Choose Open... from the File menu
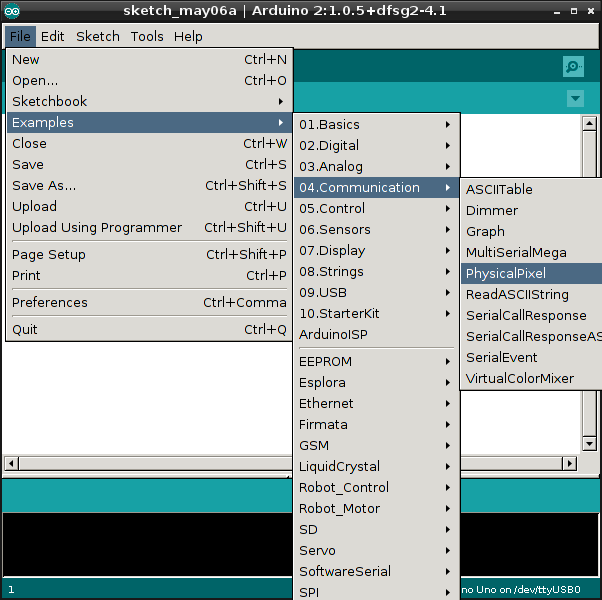Viewport: 602px width, 600px height. click(149, 81)
